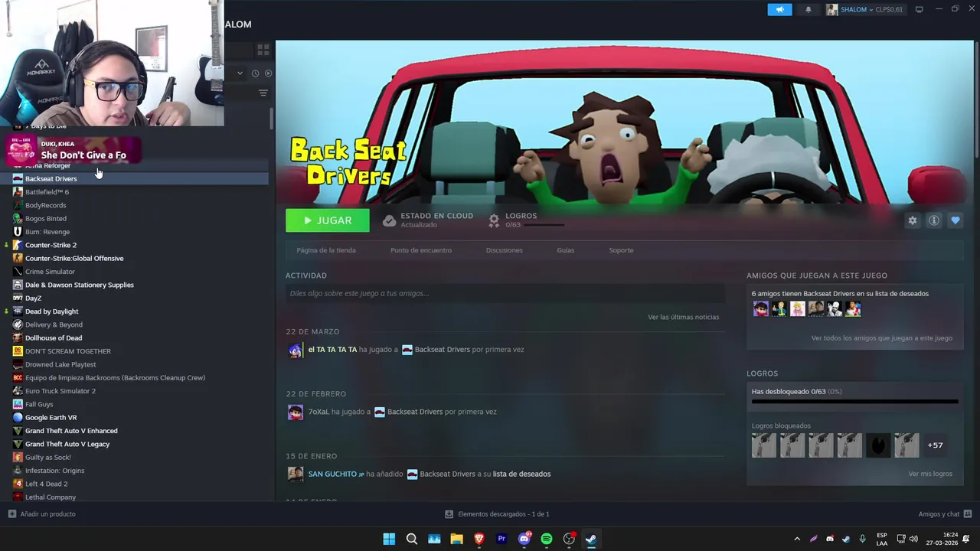Open Windows taskbar search

click(411, 539)
